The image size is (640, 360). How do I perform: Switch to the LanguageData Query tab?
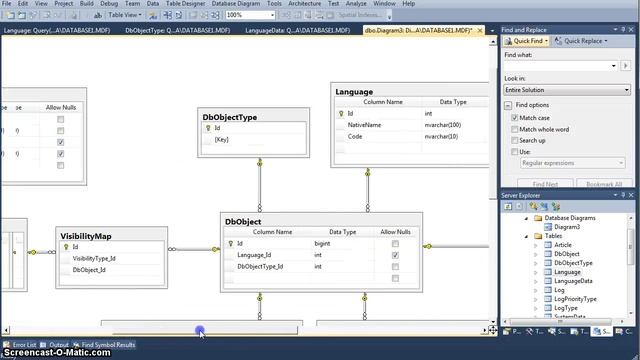point(298,30)
